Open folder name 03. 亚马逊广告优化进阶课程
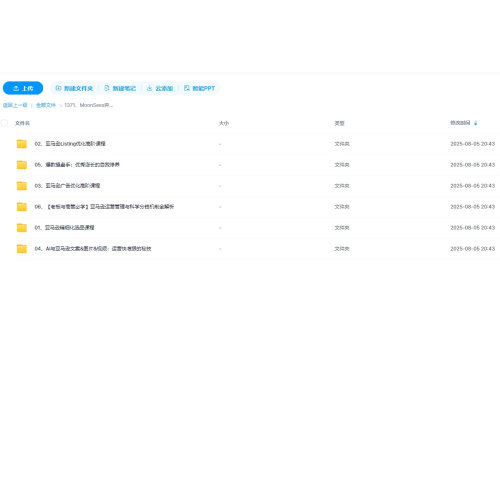500x500 pixels. 67,186
